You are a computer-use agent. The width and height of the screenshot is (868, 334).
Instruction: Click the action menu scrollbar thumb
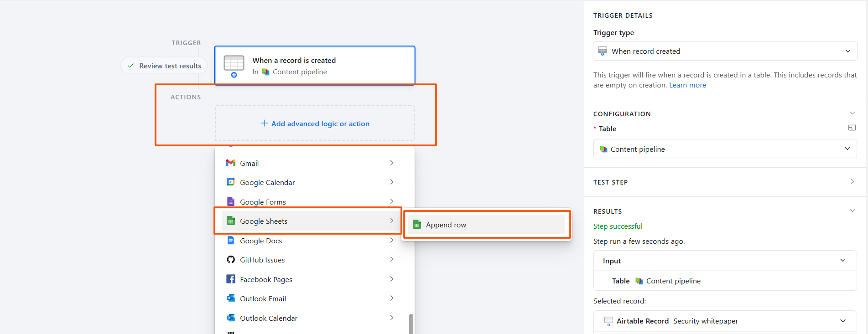tap(411, 324)
